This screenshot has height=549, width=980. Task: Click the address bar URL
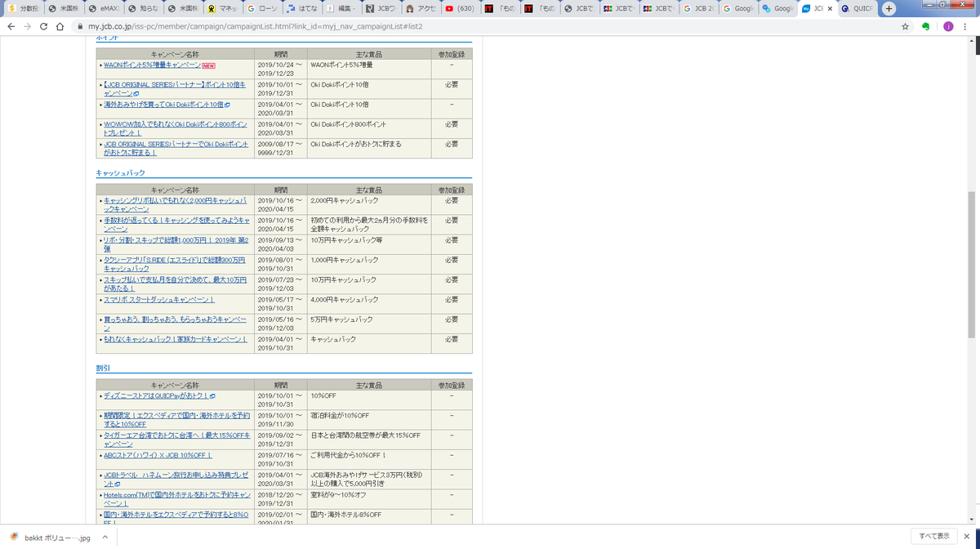[256, 26]
